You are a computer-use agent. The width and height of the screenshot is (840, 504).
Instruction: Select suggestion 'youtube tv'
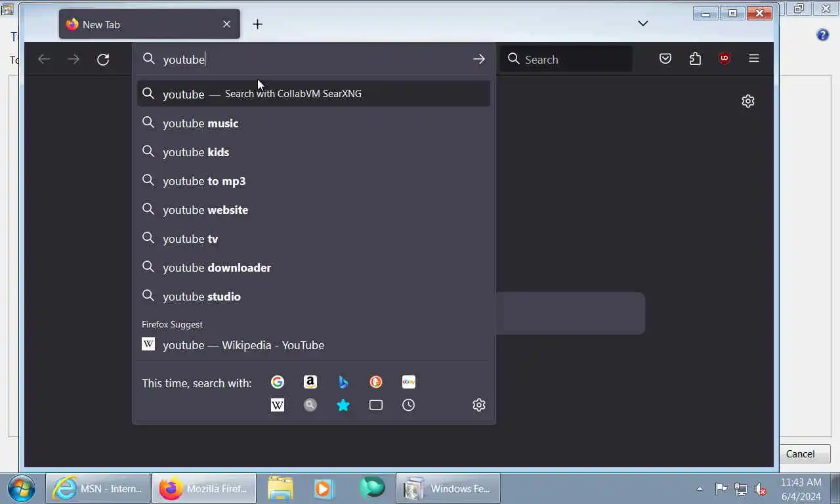[314, 239]
